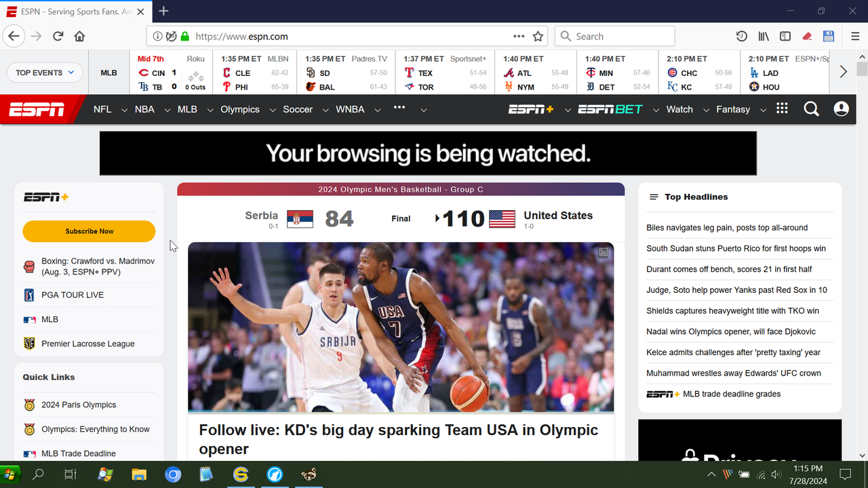The height and width of the screenshot is (488, 868).
Task: Open PGA TOUR LIVE link
Action: [73, 295]
